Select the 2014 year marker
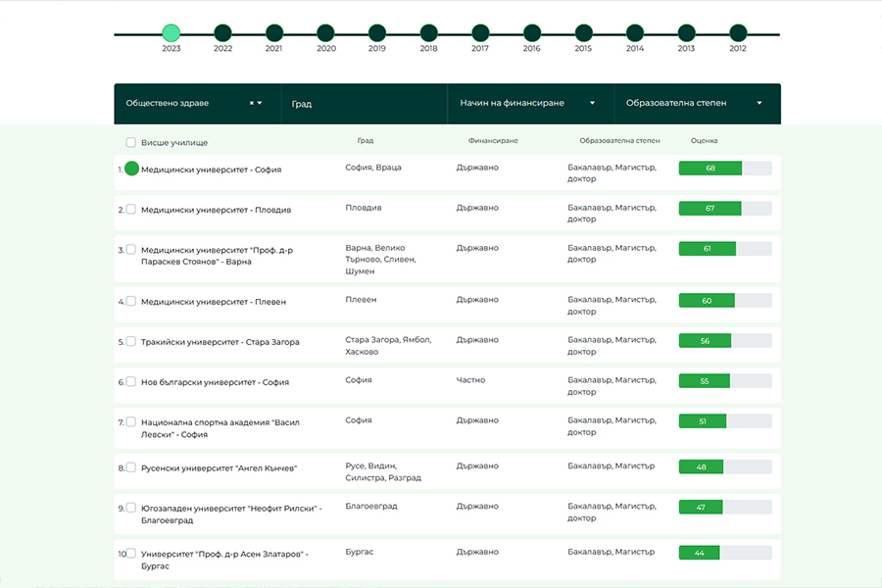 635,33
